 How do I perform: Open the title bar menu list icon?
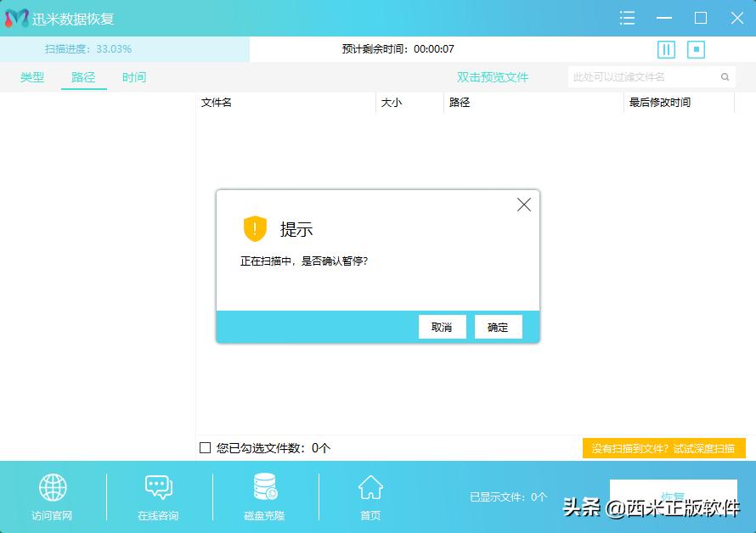[627, 19]
